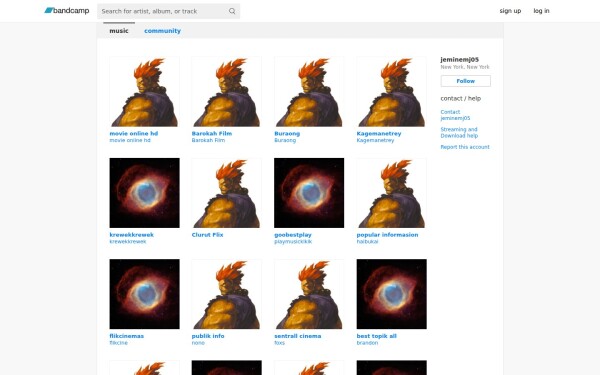This screenshot has height=375, width=600.
Task: Click the goobestplay title link
Action: 293,235
